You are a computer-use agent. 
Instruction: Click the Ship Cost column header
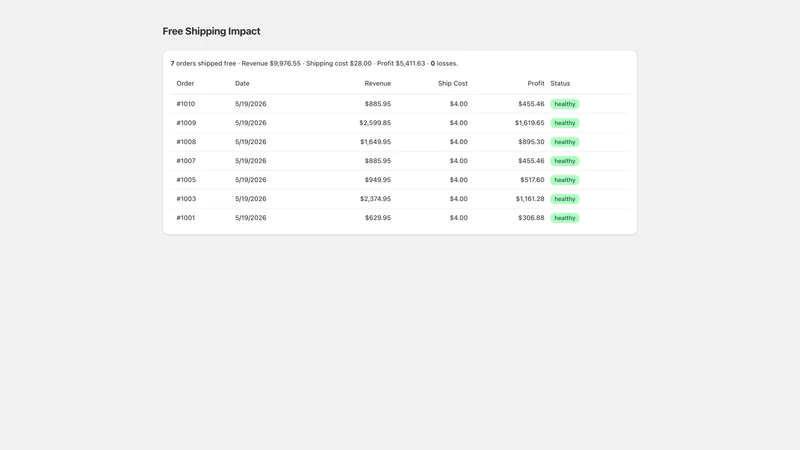click(453, 83)
